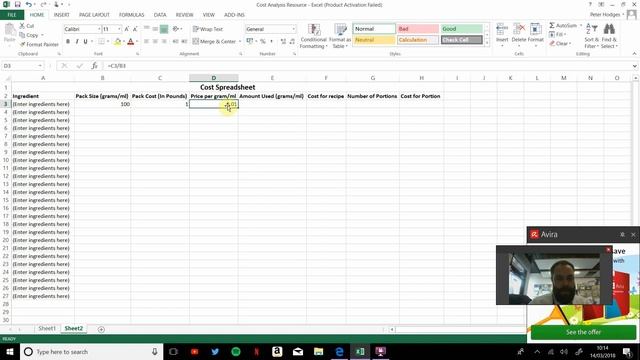The image size is (640, 360).
Task: Select cell B3 with value 100
Action: click(x=102, y=104)
